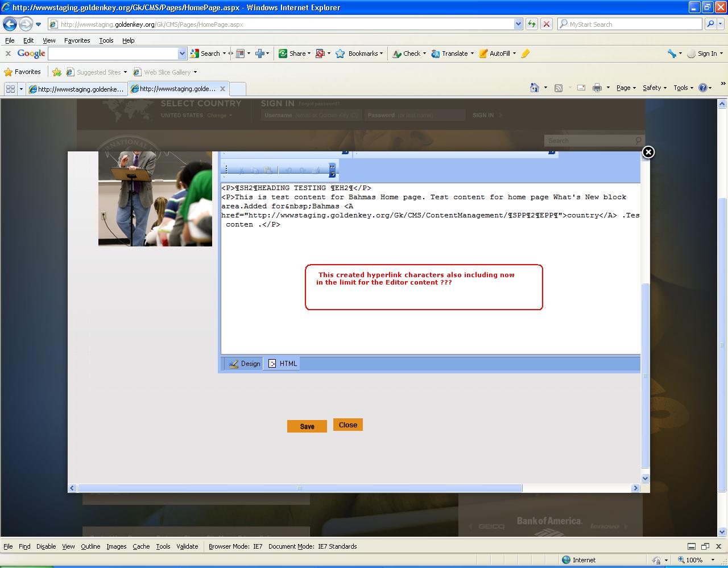Viewport: 728px width, 568px height.
Task: Close the editor popup with the X icon
Action: pos(648,152)
